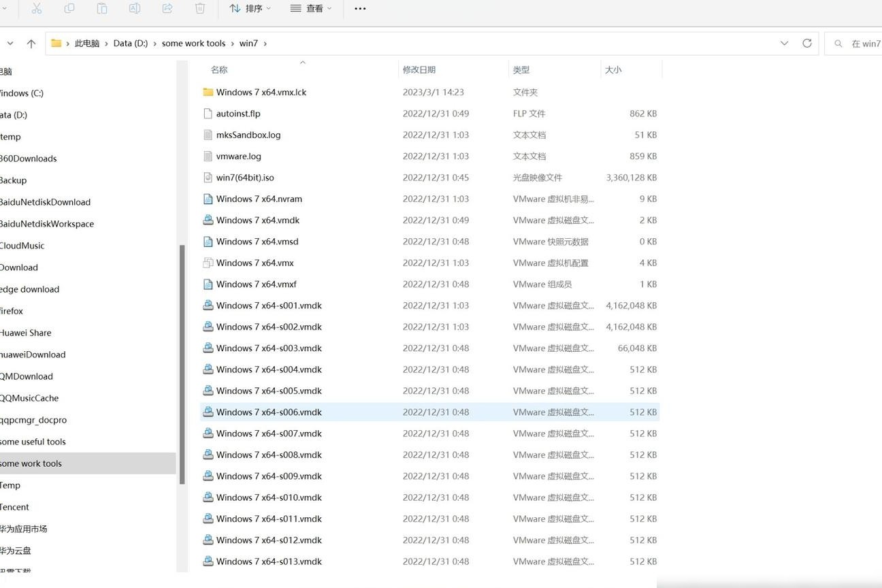Open the recent locations chevron by the up arrow
Viewport: 882px width, 588px height.
point(10,43)
